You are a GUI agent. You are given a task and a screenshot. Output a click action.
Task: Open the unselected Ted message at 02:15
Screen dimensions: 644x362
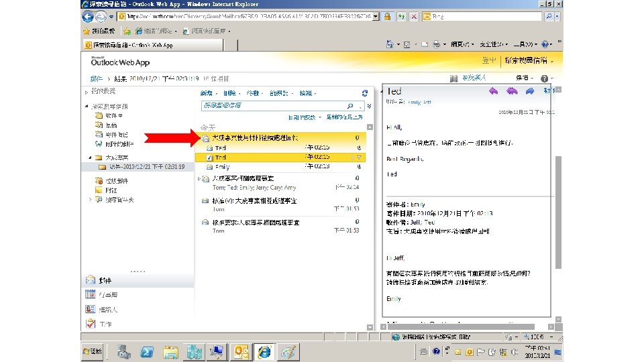pos(281,147)
